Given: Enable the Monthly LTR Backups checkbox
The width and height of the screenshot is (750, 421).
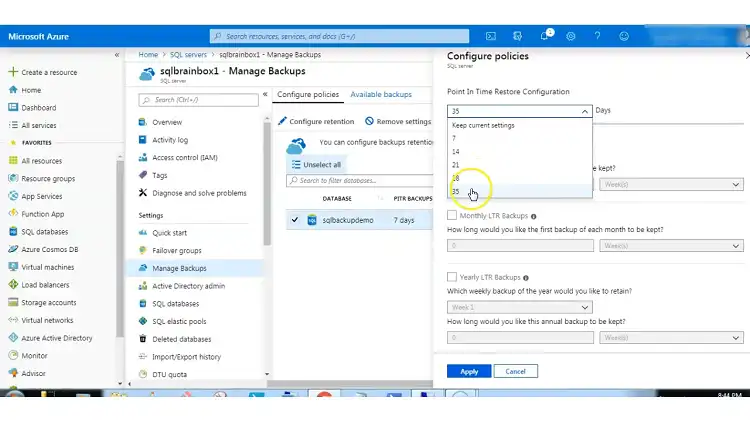Looking at the screenshot, I should point(452,215).
